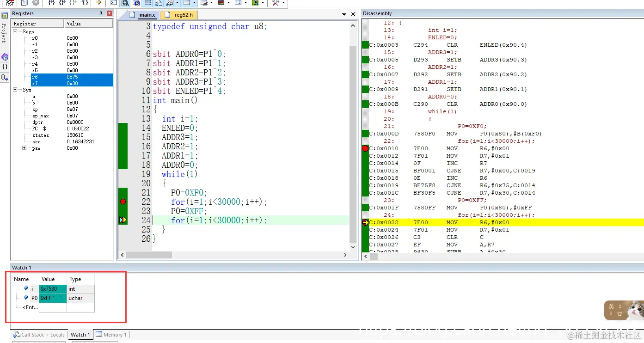Click the Memory windows toolbar icon

click(x=186, y=3)
